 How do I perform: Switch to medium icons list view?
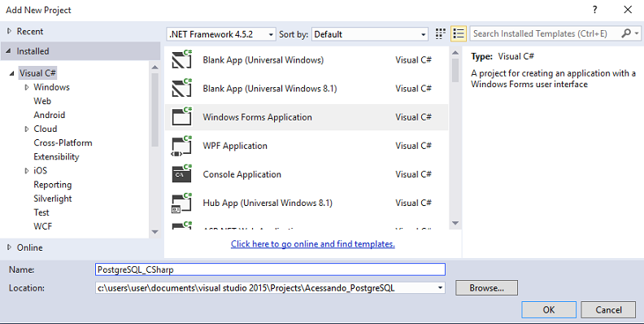459,33
